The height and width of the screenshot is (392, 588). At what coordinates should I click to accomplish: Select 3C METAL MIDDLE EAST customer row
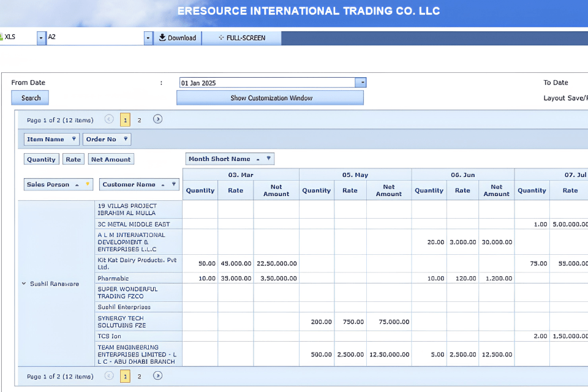[x=138, y=224]
